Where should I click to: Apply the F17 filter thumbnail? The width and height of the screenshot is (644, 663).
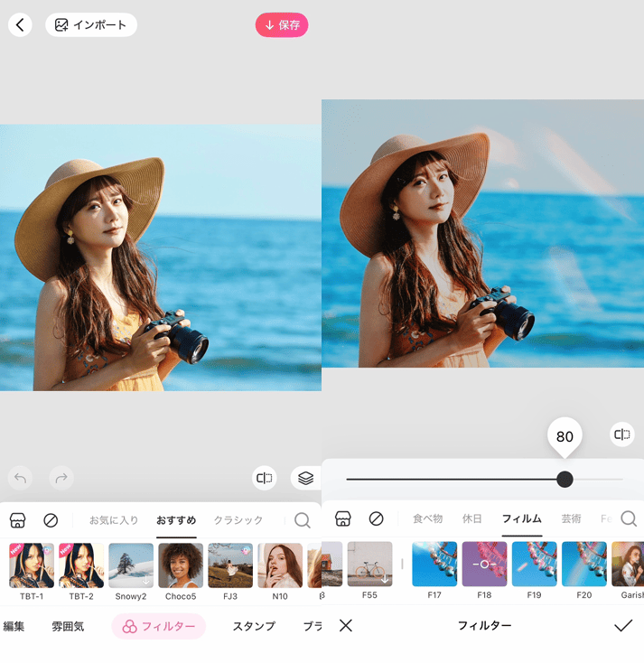434,564
